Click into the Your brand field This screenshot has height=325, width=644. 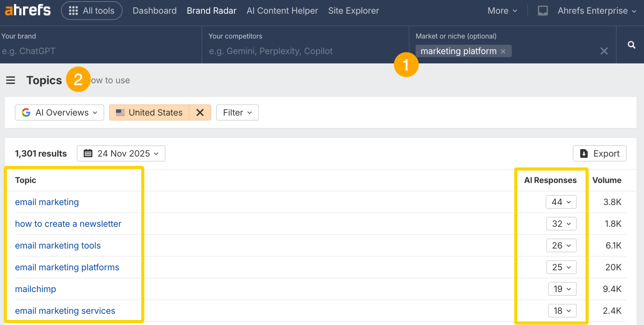100,51
